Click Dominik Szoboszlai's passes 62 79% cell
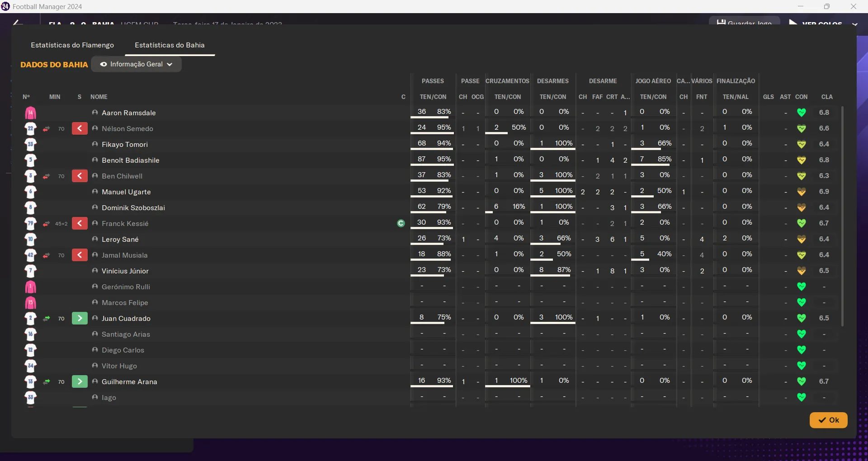 433,207
